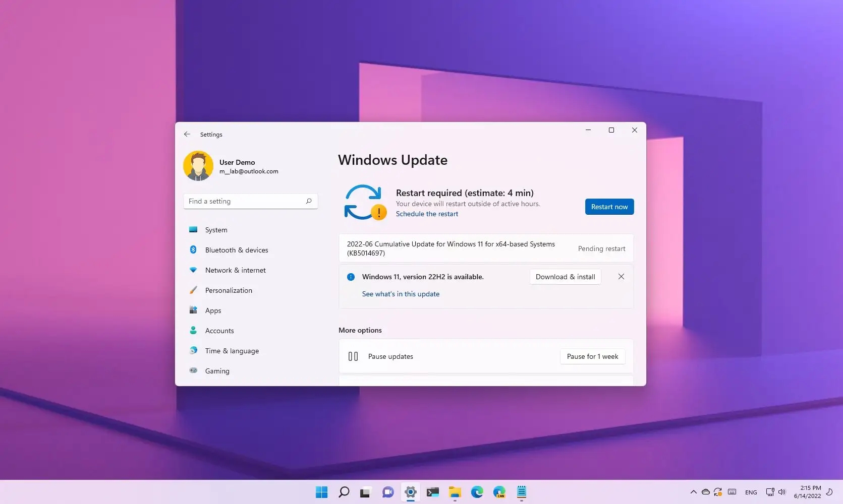843x504 pixels.
Task: Open the Time & language page
Action: point(232,351)
